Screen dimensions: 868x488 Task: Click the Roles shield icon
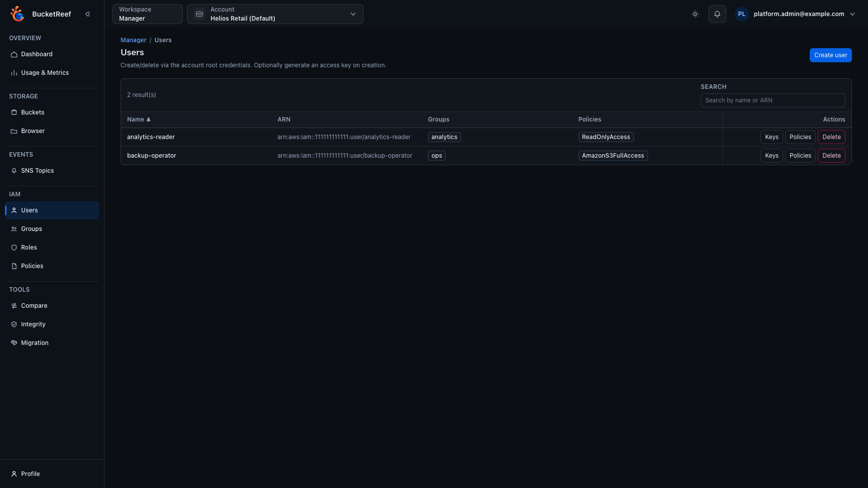pyautogui.click(x=14, y=248)
